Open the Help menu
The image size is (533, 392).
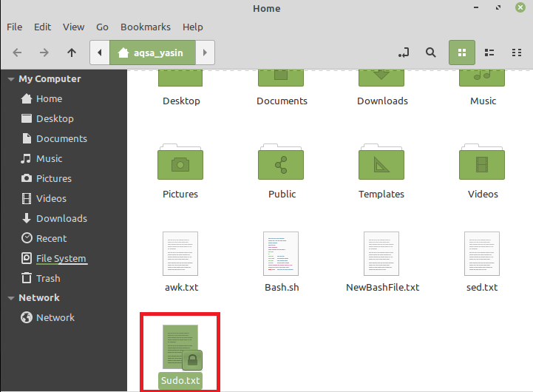193,27
